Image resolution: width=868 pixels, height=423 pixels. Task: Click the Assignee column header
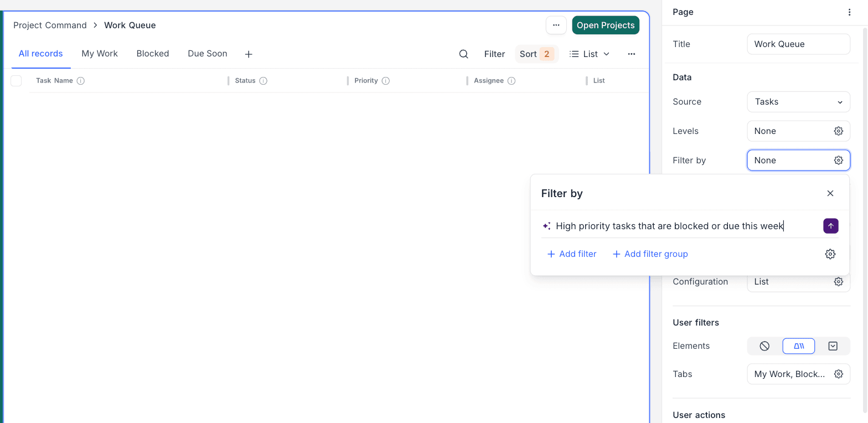(x=489, y=81)
